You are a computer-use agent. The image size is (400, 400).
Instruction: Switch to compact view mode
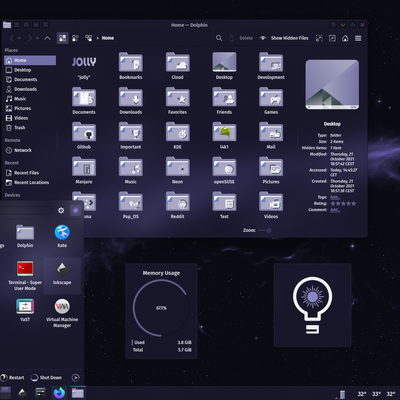[x=75, y=38]
